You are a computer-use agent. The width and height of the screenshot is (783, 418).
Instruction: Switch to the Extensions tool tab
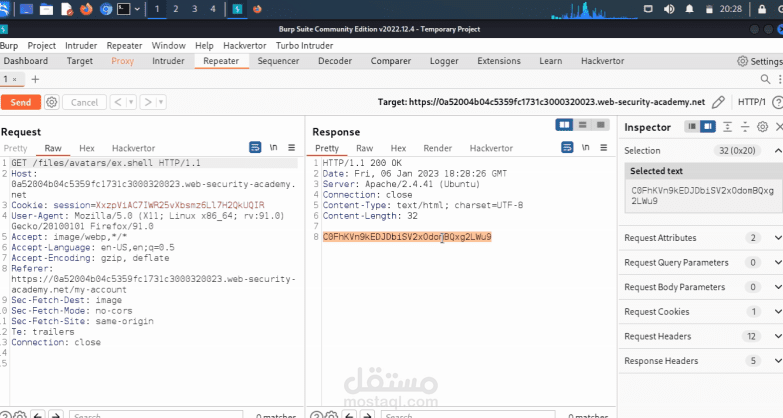click(499, 61)
